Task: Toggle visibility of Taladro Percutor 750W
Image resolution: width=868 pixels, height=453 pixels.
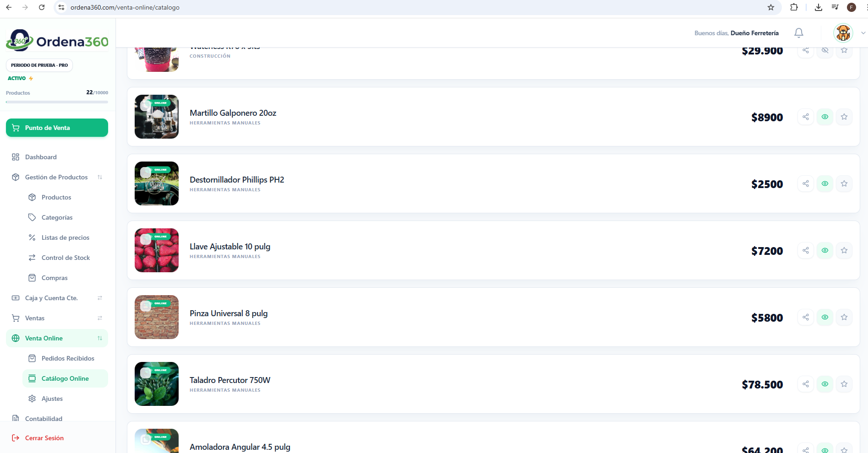Action: click(x=825, y=384)
